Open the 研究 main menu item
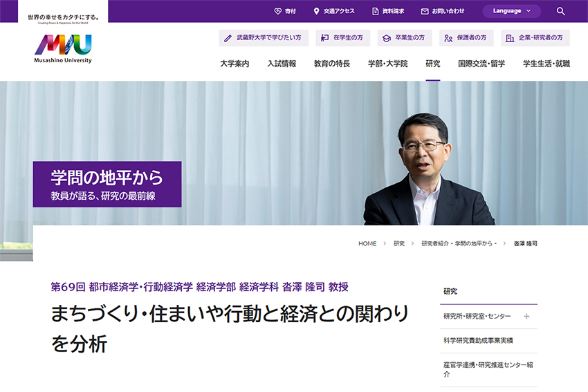The image size is (588, 392). tap(433, 64)
